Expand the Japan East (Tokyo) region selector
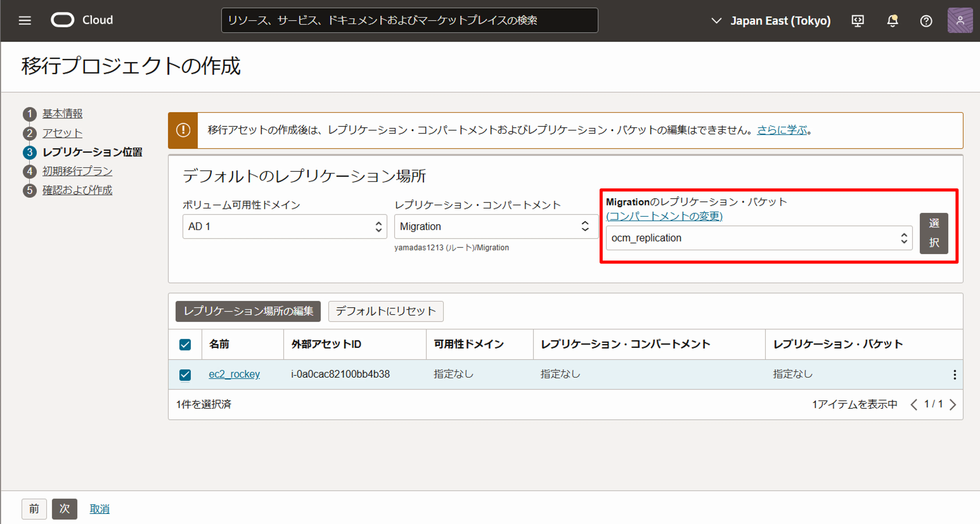The image size is (980, 524). click(x=771, y=20)
